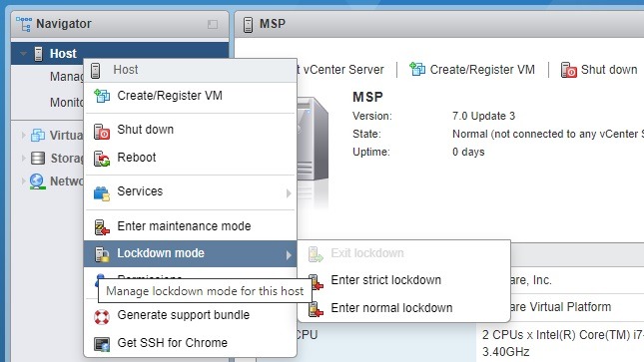Select Enter normal lockdown

(x=404, y=308)
